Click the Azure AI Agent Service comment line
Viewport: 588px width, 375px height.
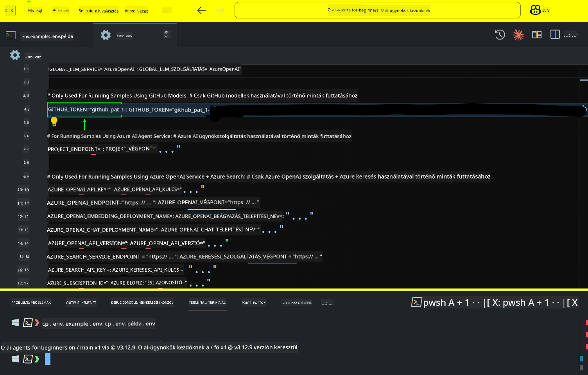point(199,136)
